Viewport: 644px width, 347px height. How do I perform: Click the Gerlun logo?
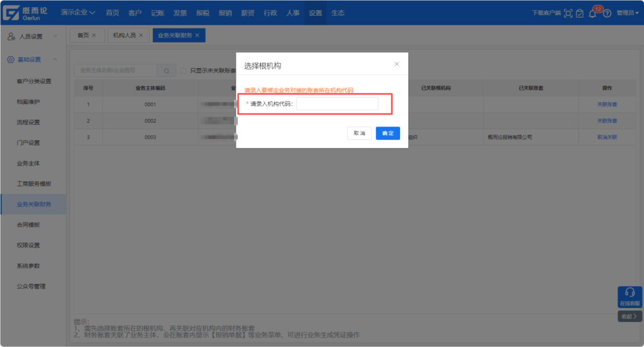28,13
